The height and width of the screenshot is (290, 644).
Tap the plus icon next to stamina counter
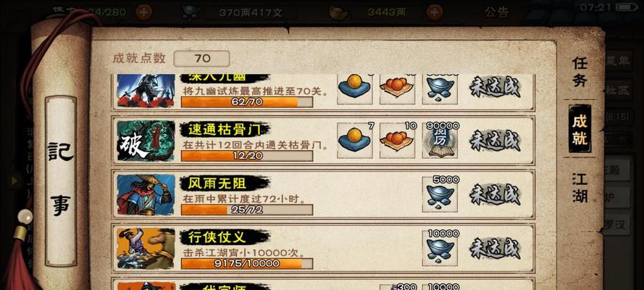point(143,13)
